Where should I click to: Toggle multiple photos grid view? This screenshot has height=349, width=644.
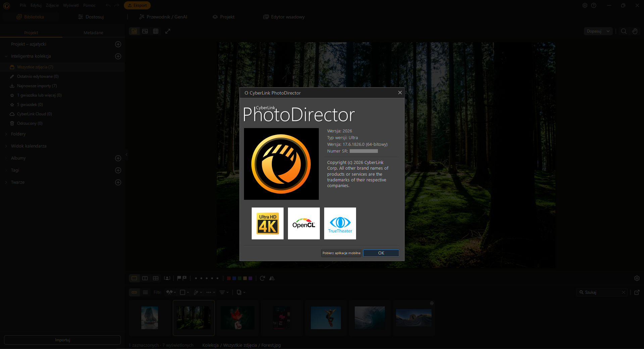click(156, 278)
